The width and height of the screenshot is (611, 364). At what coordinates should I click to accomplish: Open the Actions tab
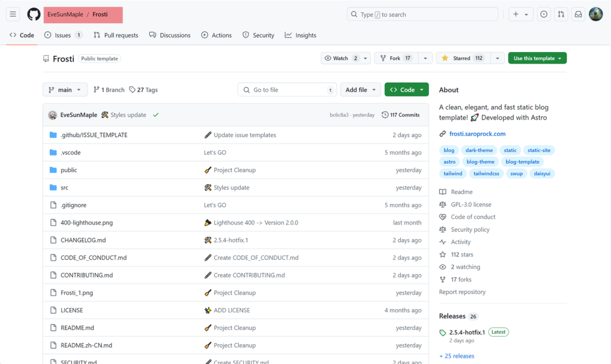(217, 35)
